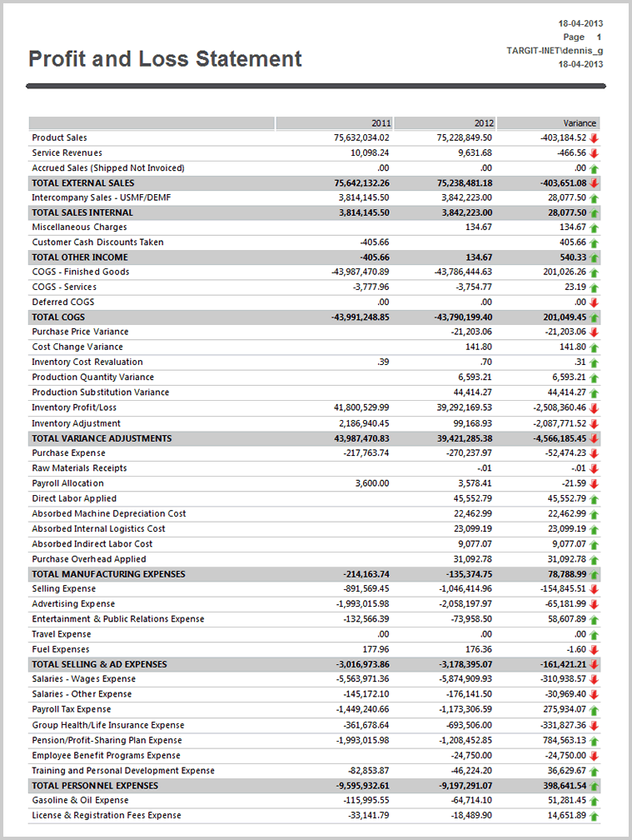This screenshot has width=632, height=840.
Task: Click red arrow on TOTAL EXTERNAL SALES row
Action: click(594, 183)
